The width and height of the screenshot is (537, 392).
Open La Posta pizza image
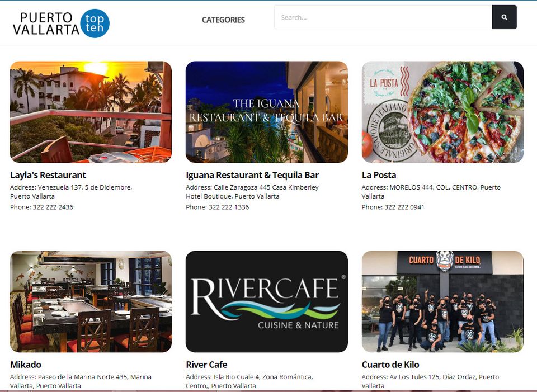pos(442,112)
